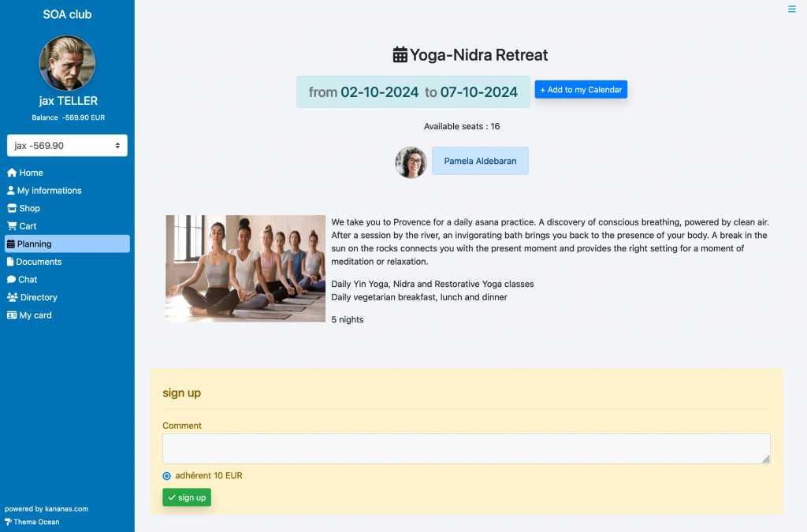Open the Directory page
The width and height of the screenshot is (807, 532).
click(67, 297)
